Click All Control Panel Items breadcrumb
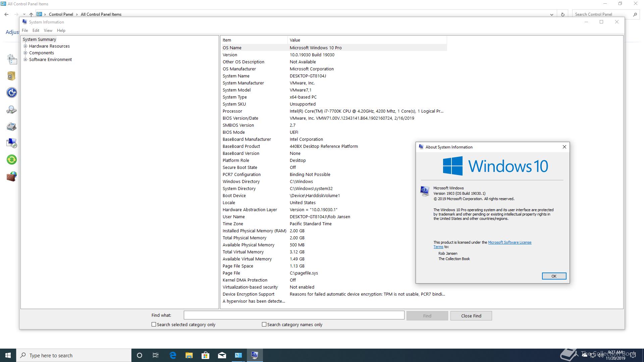Screen dimensions: 644x362 101,14
